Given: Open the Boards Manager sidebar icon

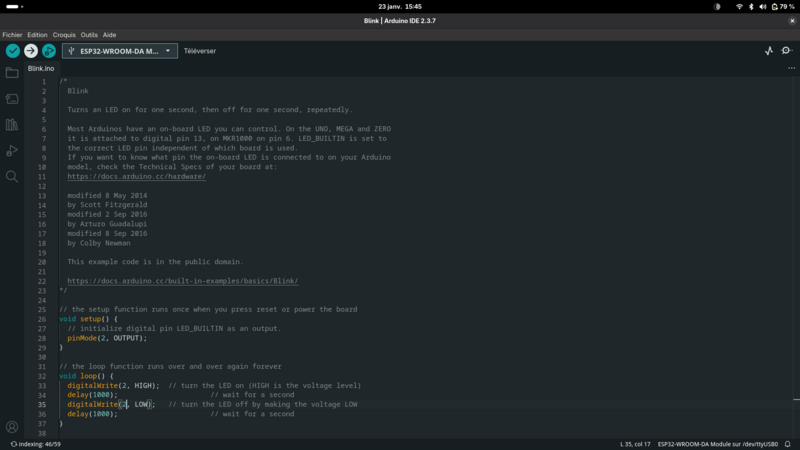Looking at the screenshot, I should pyautogui.click(x=12, y=99).
